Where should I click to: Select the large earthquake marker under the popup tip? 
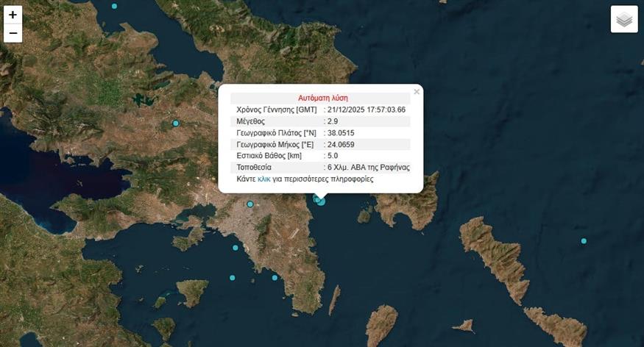(x=322, y=201)
